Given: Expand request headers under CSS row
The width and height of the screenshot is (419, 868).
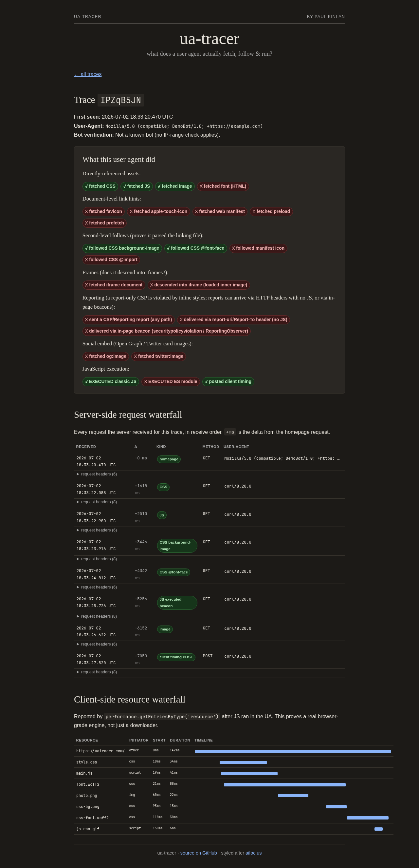Looking at the screenshot, I should click(97, 502).
